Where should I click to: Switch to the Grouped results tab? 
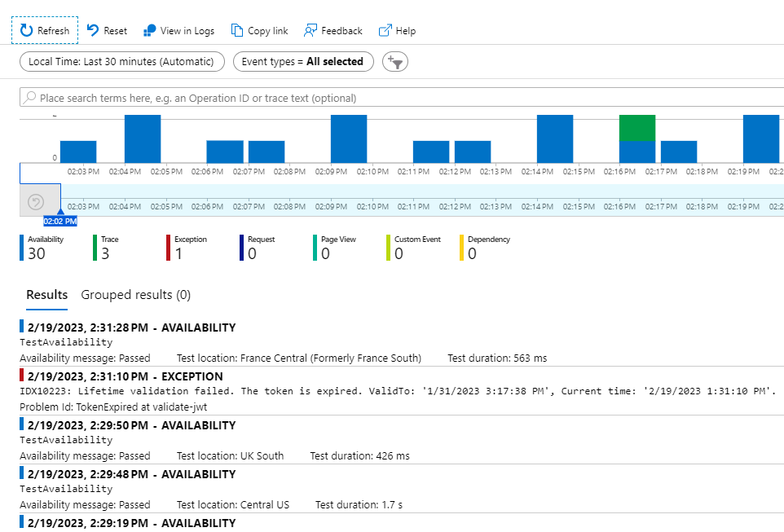(136, 294)
